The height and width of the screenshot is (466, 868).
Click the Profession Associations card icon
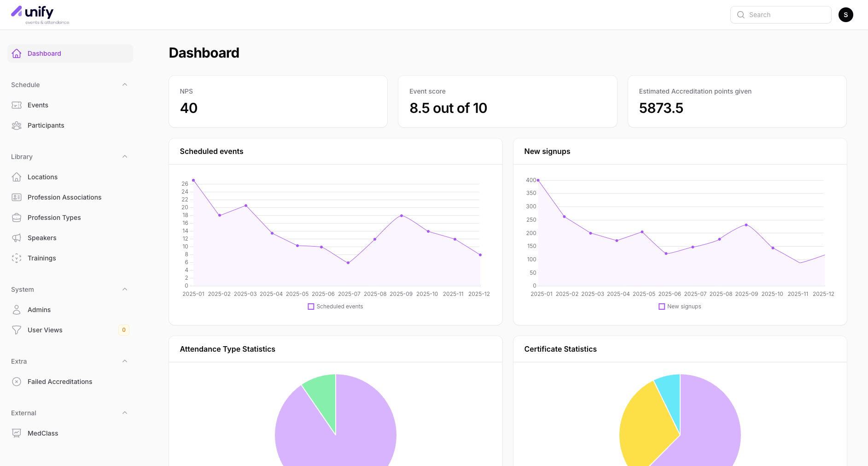17,197
